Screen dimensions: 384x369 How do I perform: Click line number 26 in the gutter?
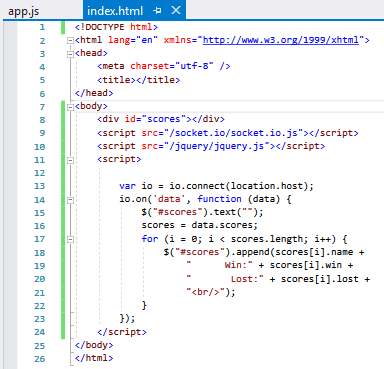(39, 359)
